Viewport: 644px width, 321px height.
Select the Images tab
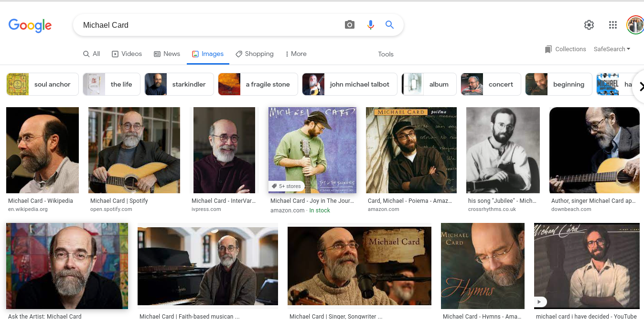[x=208, y=54]
